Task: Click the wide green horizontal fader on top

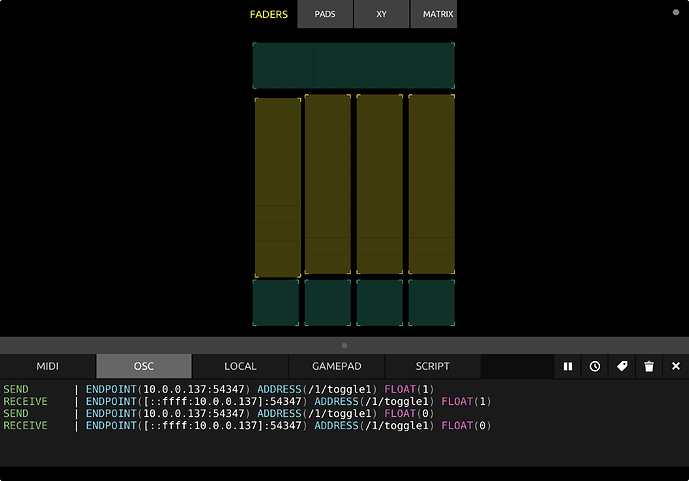Action: click(354, 65)
